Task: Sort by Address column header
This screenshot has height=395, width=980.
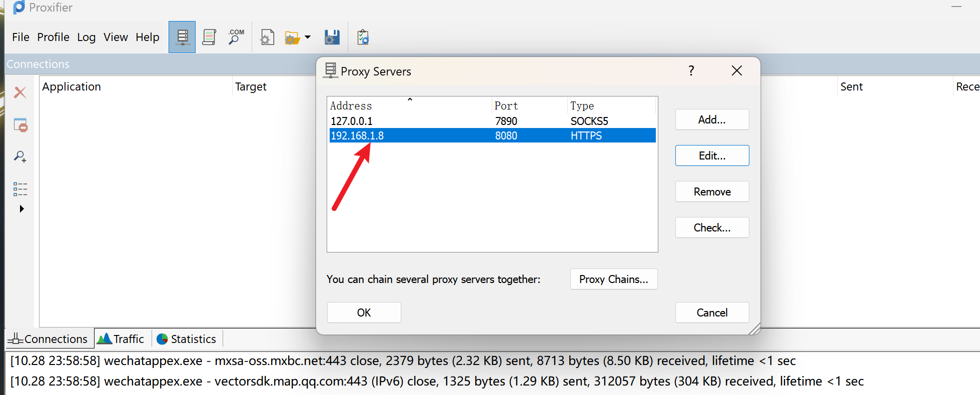Action: click(x=410, y=105)
